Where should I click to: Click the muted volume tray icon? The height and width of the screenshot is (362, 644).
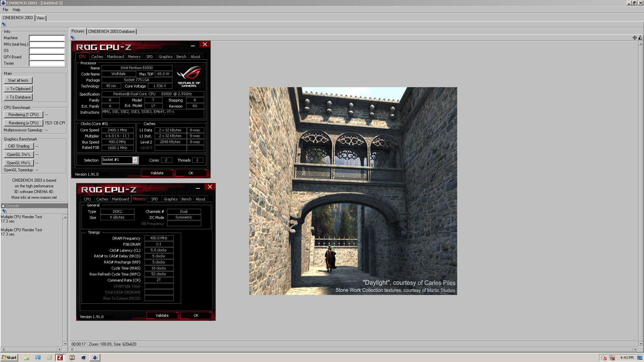pyautogui.click(x=604, y=358)
